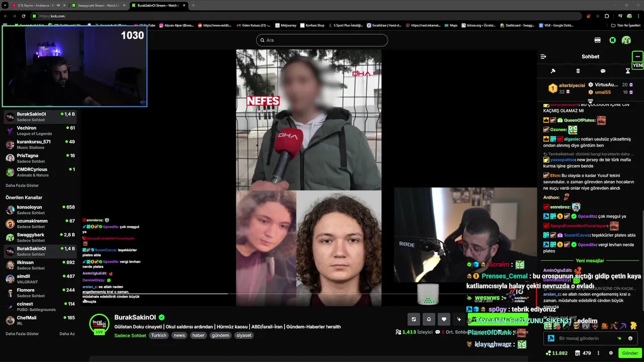644x362 pixels.
Task: Open slow mode hourglass icon
Action: click(x=628, y=71)
